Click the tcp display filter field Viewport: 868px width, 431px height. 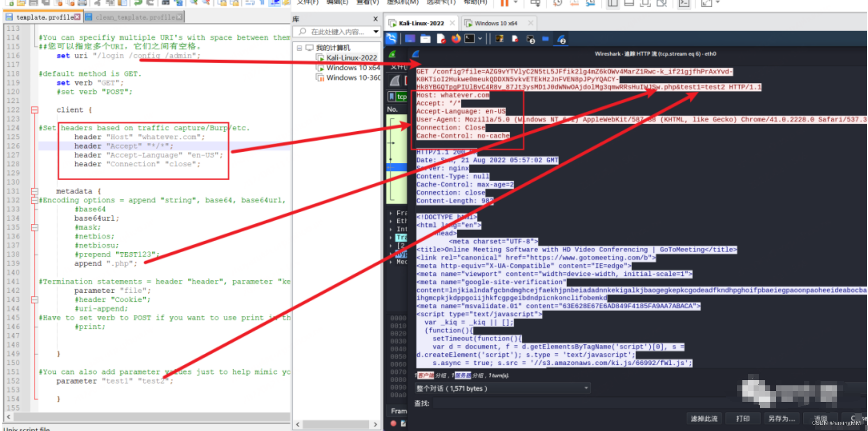tap(402, 96)
